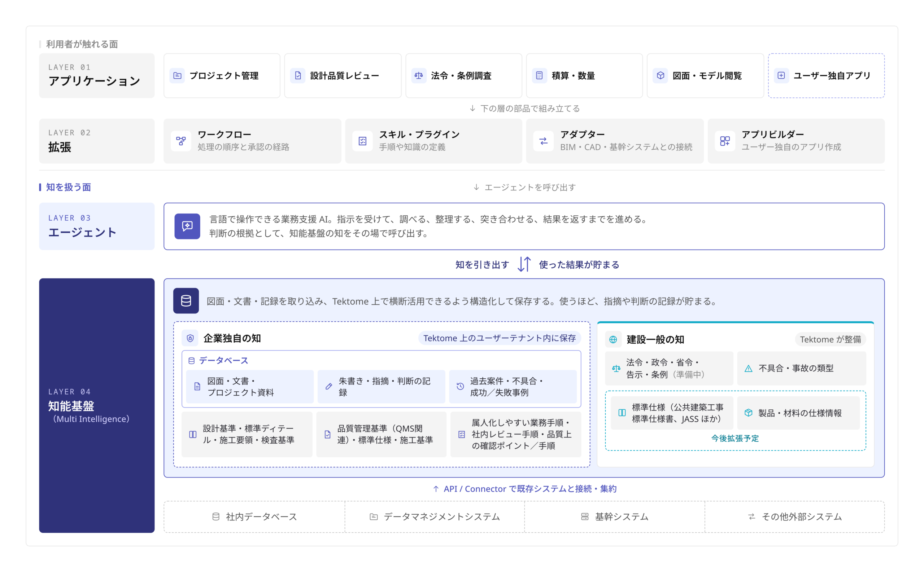Click the book icon beside 標準仕様

622,413
